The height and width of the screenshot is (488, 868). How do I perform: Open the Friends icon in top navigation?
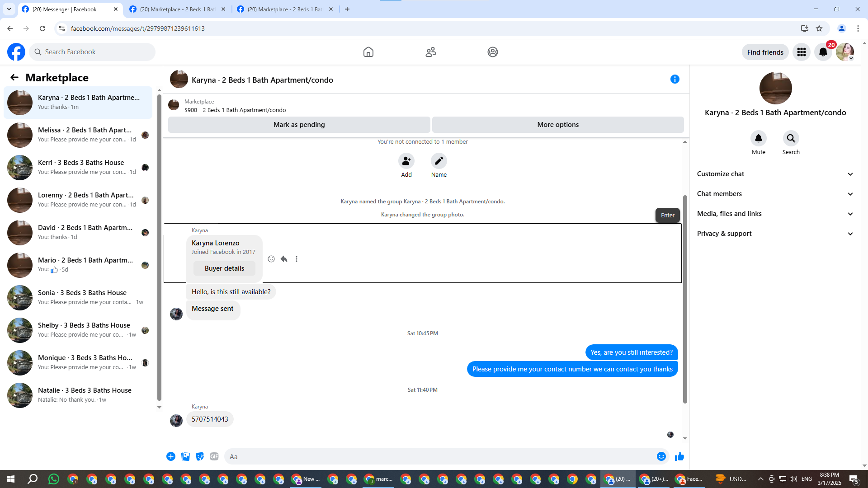pos(431,52)
